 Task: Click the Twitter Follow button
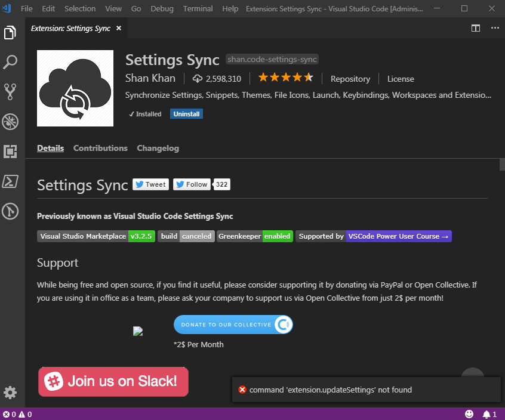(x=192, y=184)
